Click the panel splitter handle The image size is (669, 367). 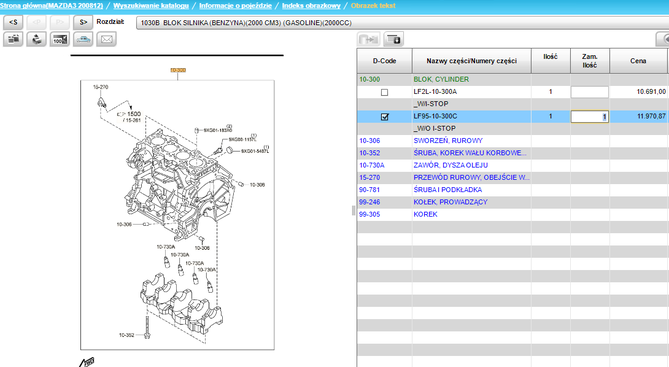(x=353, y=210)
